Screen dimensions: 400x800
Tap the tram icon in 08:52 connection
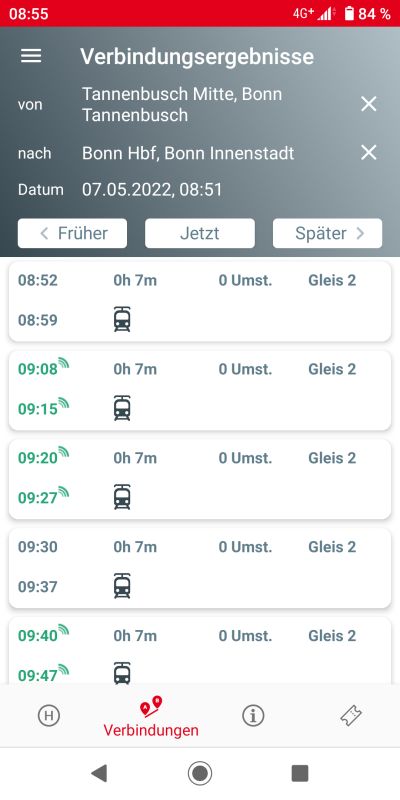(122, 320)
